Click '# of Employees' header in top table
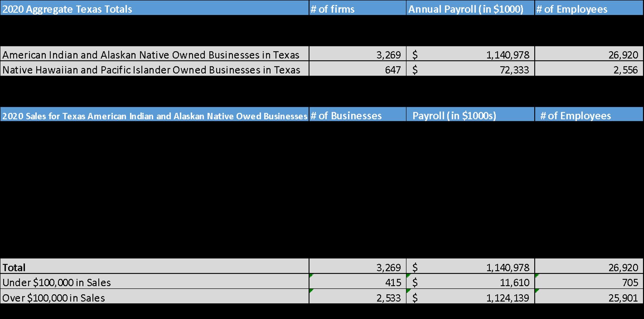The width and height of the screenshot is (644, 319). pyautogui.click(x=589, y=8)
